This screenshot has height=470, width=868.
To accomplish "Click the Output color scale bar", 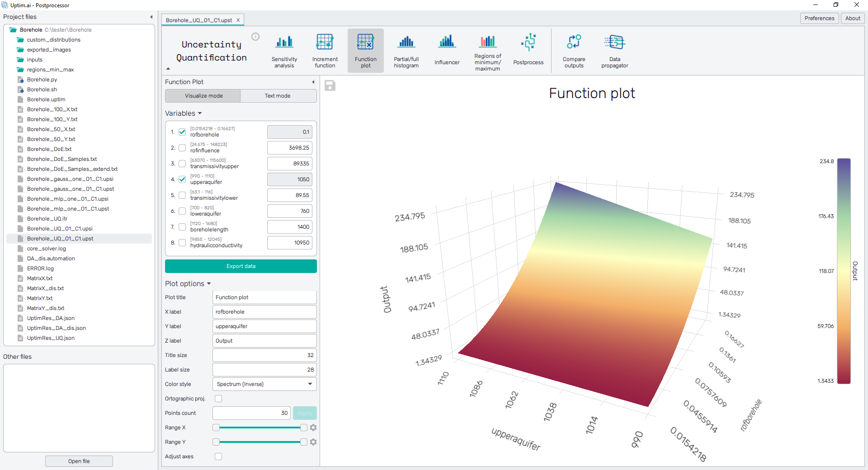I will pos(844,271).
